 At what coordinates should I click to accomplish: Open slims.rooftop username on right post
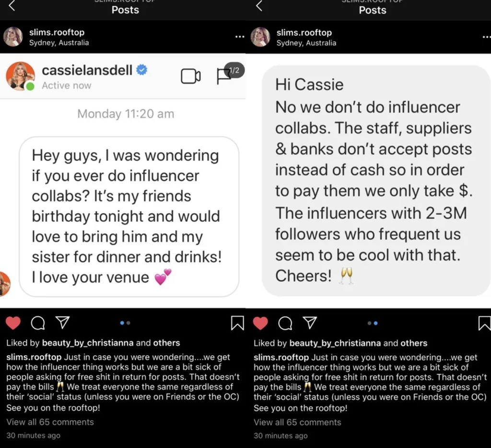(304, 33)
